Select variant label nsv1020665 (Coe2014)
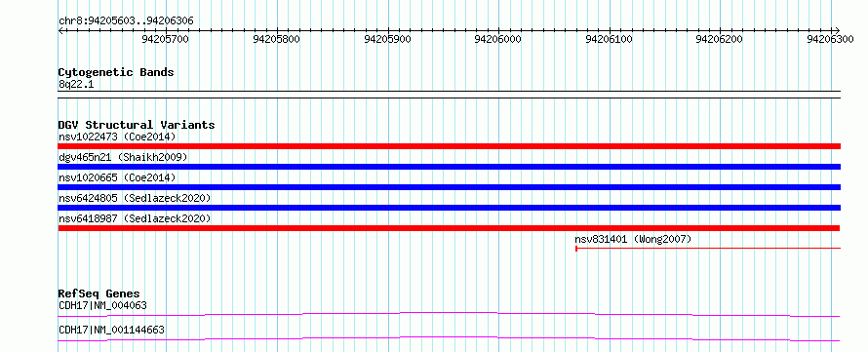The height and width of the screenshot is (352, 868). [x=117, y=177]
